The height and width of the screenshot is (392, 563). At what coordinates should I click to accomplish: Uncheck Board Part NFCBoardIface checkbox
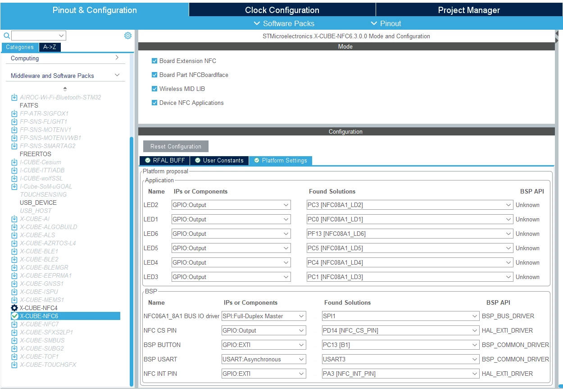(x=154, y=75)
